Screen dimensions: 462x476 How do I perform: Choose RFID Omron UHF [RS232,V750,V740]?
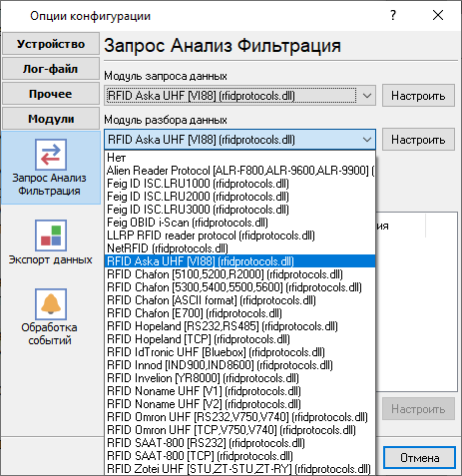click(x=239, y=417)
